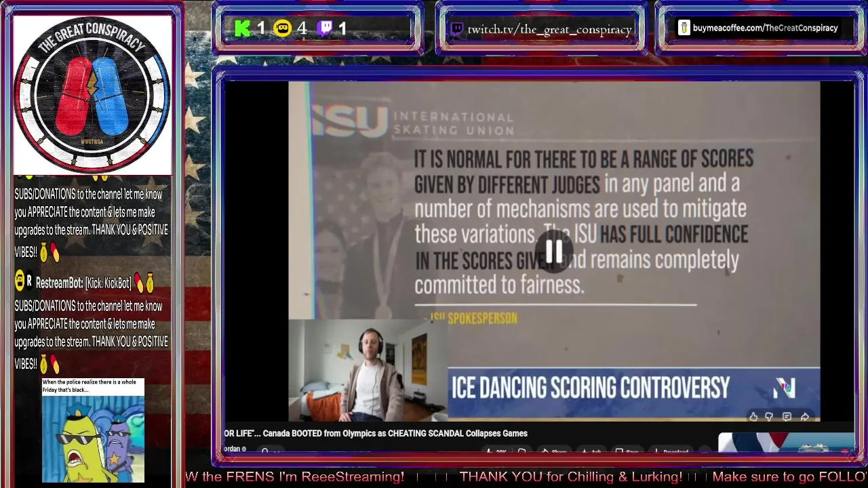868x488 pixels.
Task: Open the twitch.tv/the_great_conspiracy link
Action: click(549, 29)
